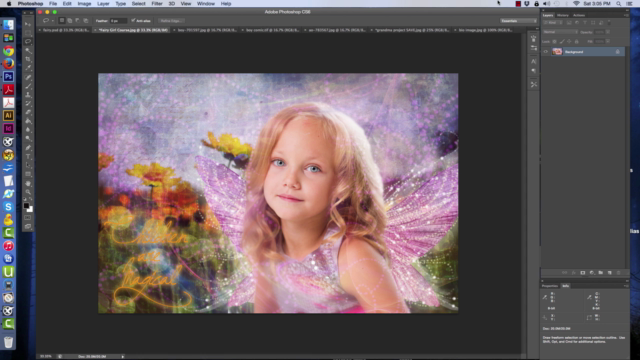Viewport: 640px width, 360px height.
Task: Click the Refine Edge button
Action: coord(171,20)
